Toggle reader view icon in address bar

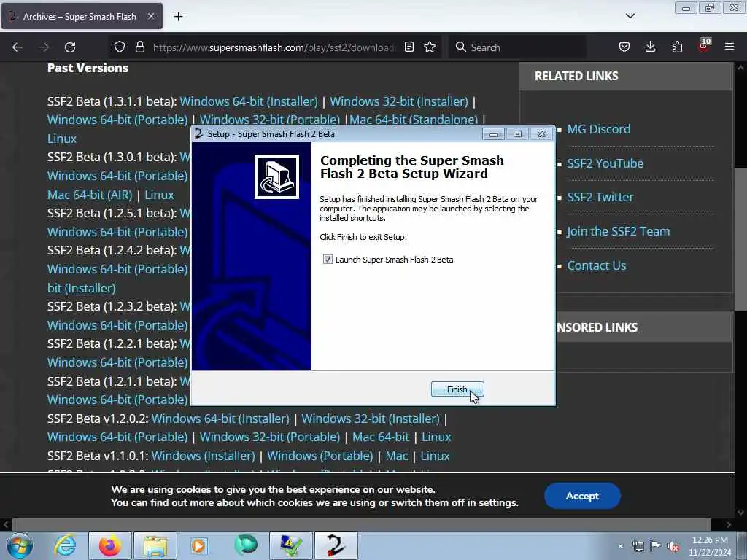(409, 47)
